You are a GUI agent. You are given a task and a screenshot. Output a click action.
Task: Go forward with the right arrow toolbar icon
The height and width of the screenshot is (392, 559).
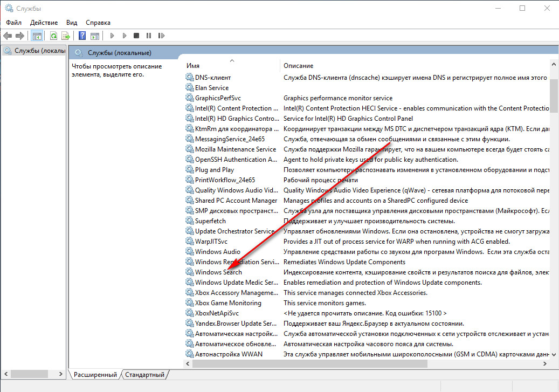20,36
